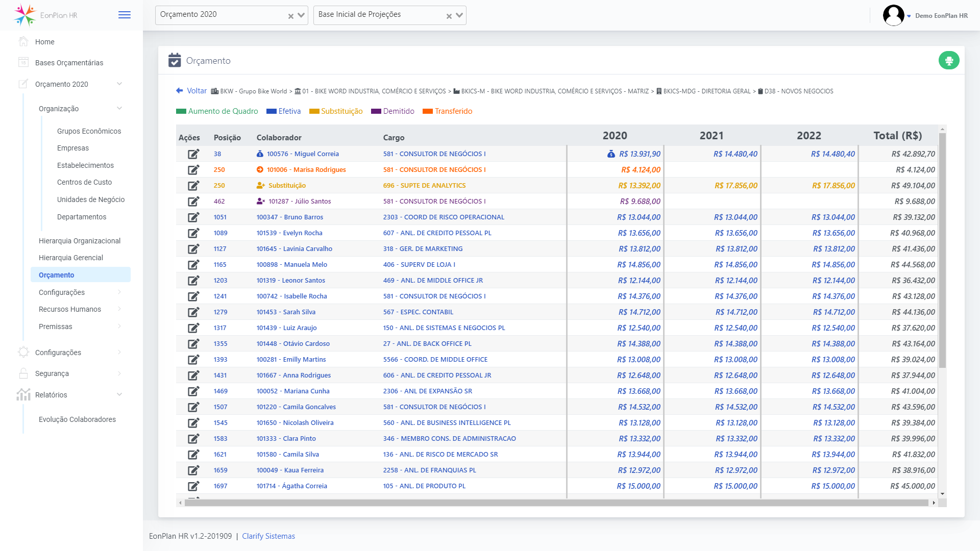
Task: Go back using the Voltar link
Action: pyautogui.click(x=191, y=91)
